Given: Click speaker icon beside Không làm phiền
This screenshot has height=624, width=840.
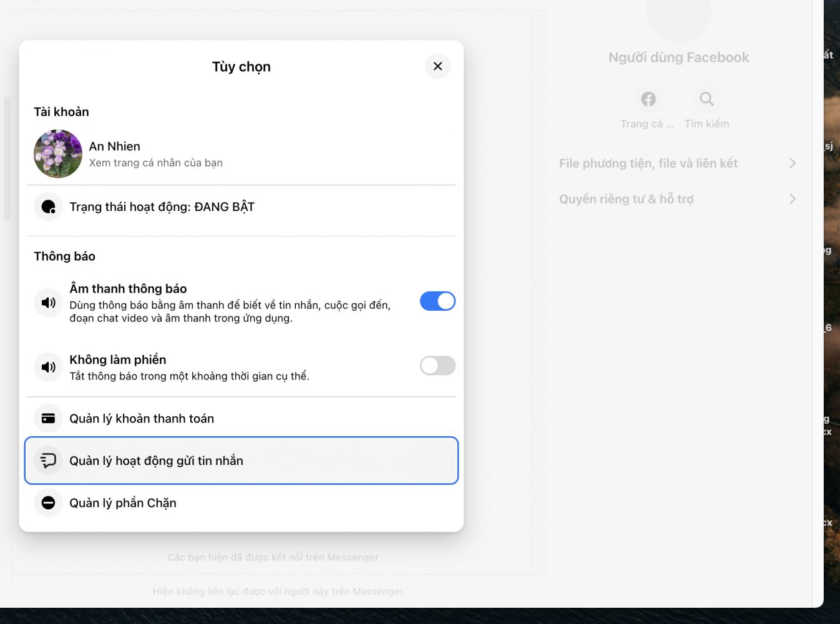Looking at the screenshot, I should click(48, 367).
